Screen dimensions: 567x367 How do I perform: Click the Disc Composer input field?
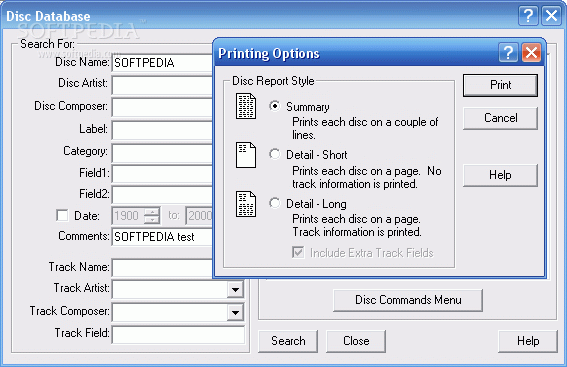[x=162, y=107]
